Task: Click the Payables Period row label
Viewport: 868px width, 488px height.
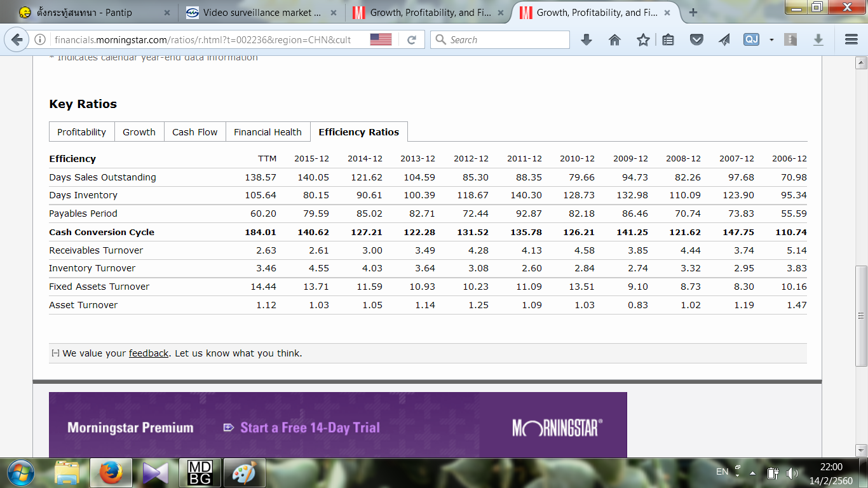Action: tap(83, 213)
